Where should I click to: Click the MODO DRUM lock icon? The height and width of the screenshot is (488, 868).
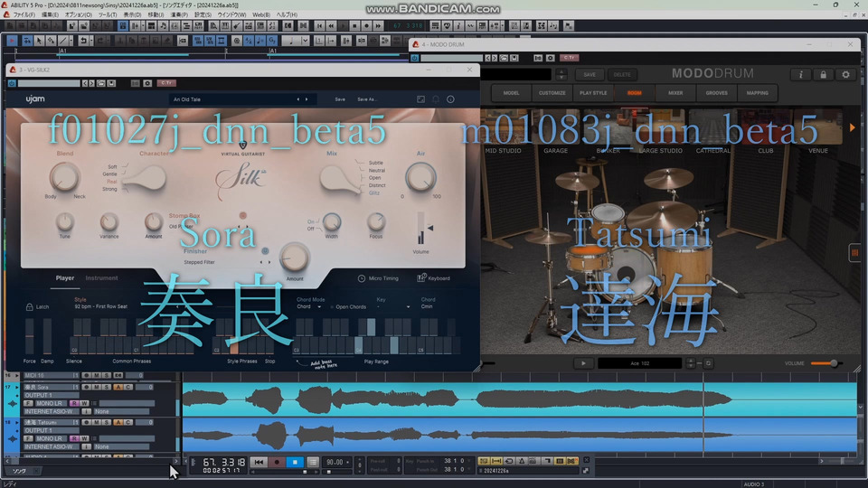coord(823,74)
